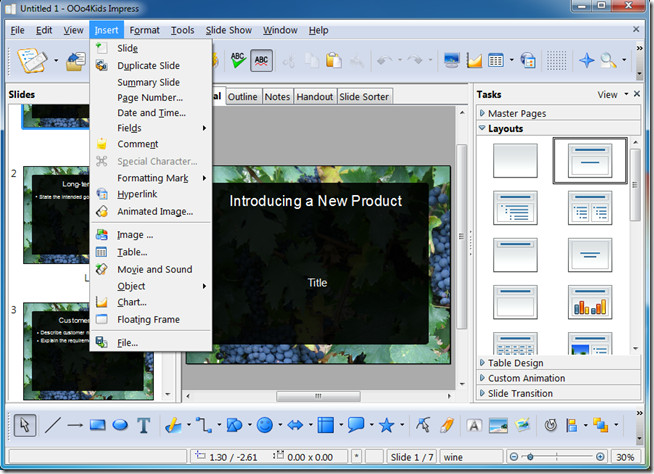654x474 pixels.
Task: Open Fontwork Gallery icon
Action: click(474, 426)
